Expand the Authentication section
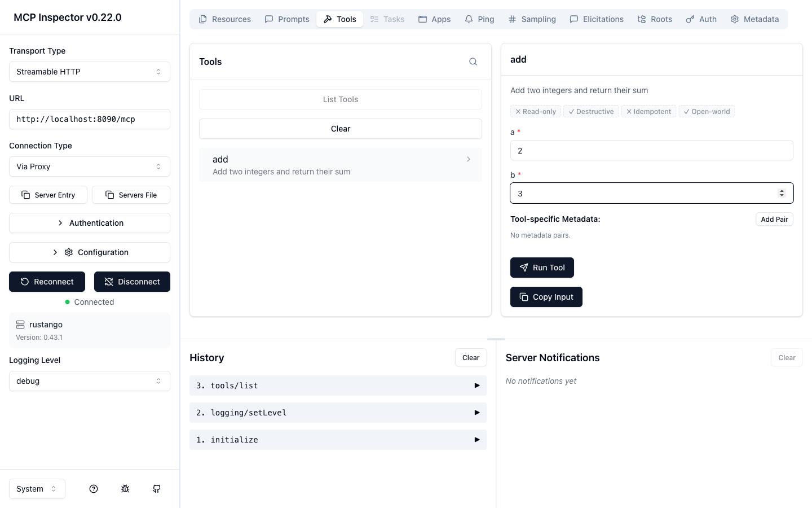Screen dimensions: 812x508 pos(90,223)
